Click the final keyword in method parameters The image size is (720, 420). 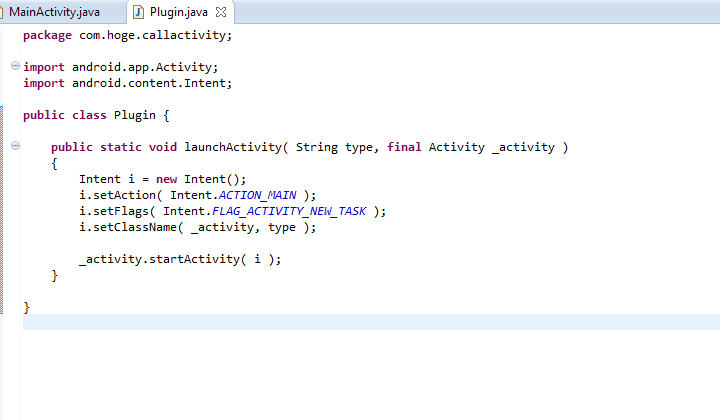click(403, 147)
